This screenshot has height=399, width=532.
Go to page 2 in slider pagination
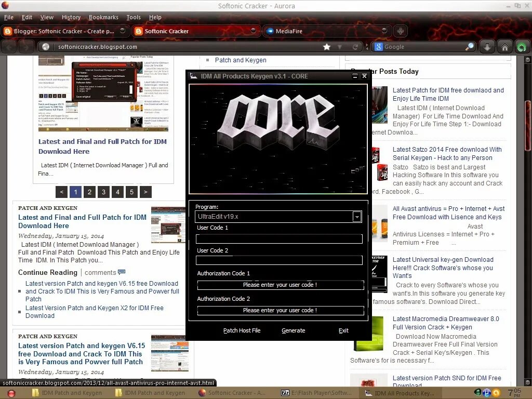(x=89, y=192)
